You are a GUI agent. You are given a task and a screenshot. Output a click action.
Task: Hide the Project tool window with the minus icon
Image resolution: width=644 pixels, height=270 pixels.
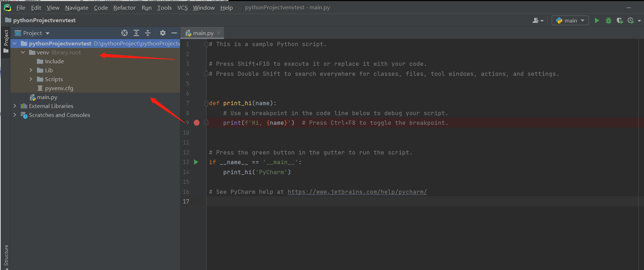(x=174, y=33)
